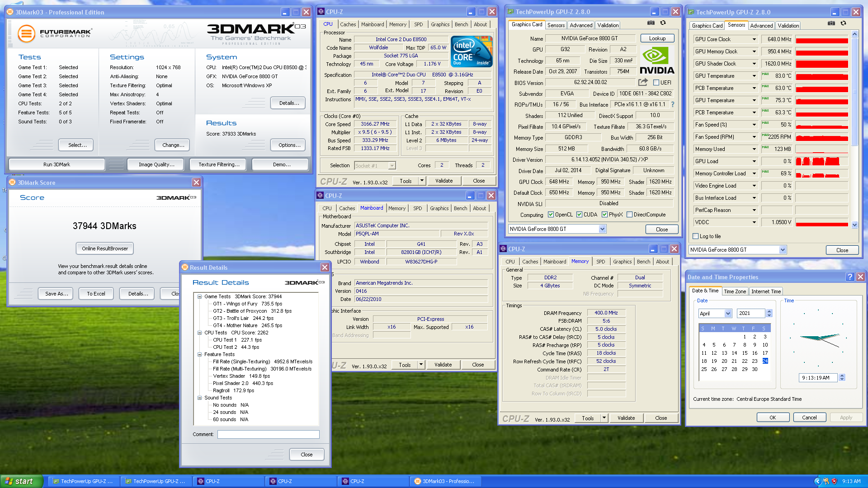Click the Image Quality... button
The height and width of the screenshot is (488, 868).
tap(156, 164)
